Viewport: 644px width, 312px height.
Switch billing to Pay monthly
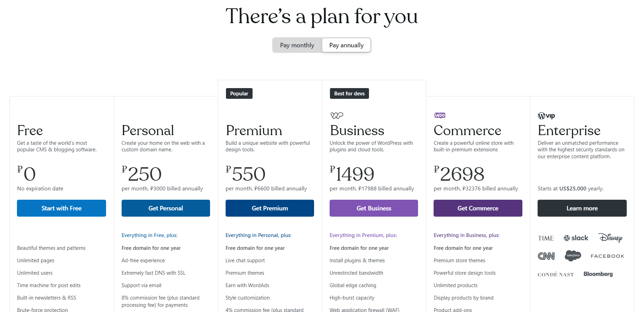[x=297, y=45]
